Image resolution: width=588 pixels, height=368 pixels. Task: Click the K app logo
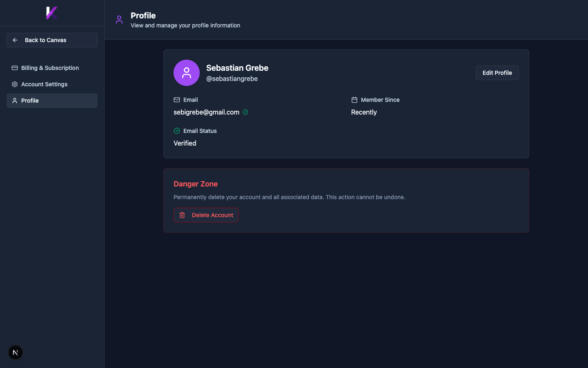point(51,13)
